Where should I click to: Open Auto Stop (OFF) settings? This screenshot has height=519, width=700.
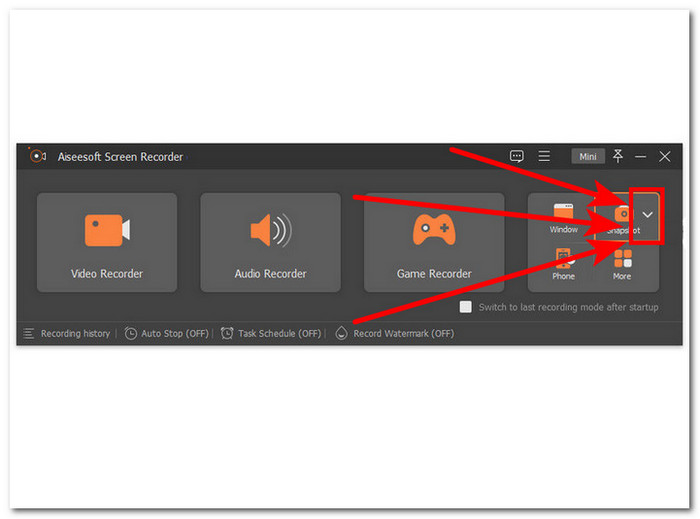(x=167, y=333)
